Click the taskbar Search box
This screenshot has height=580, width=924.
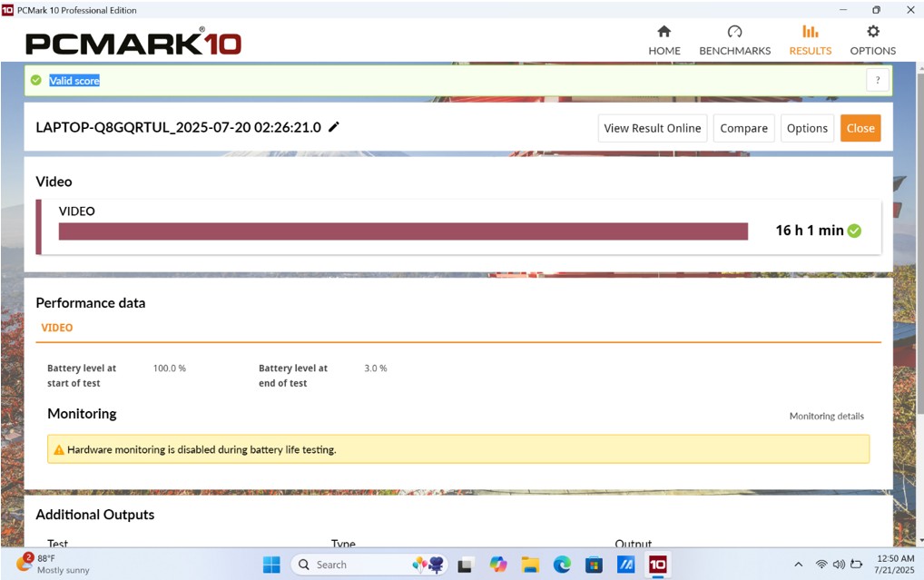click(x=343, y=565)
